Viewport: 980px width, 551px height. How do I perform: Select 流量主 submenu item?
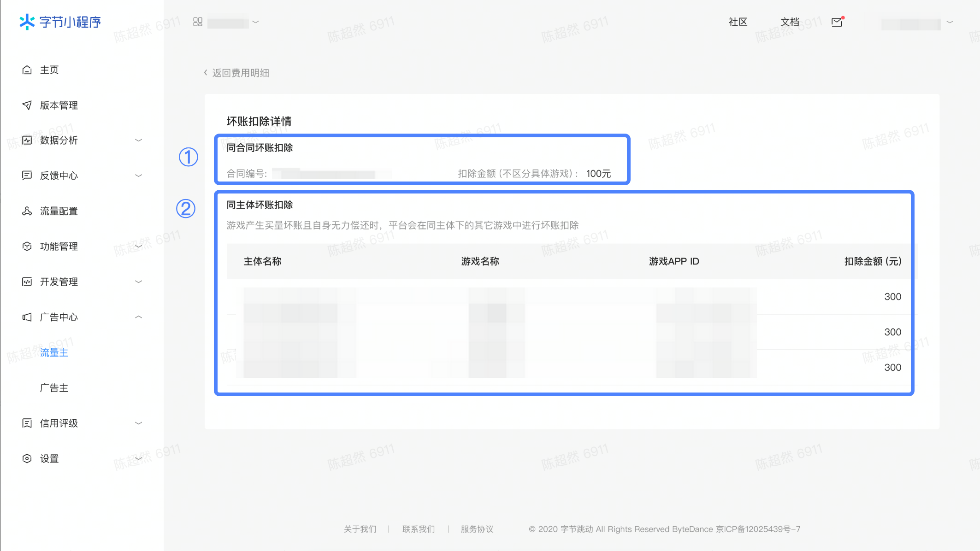[54, 352]
